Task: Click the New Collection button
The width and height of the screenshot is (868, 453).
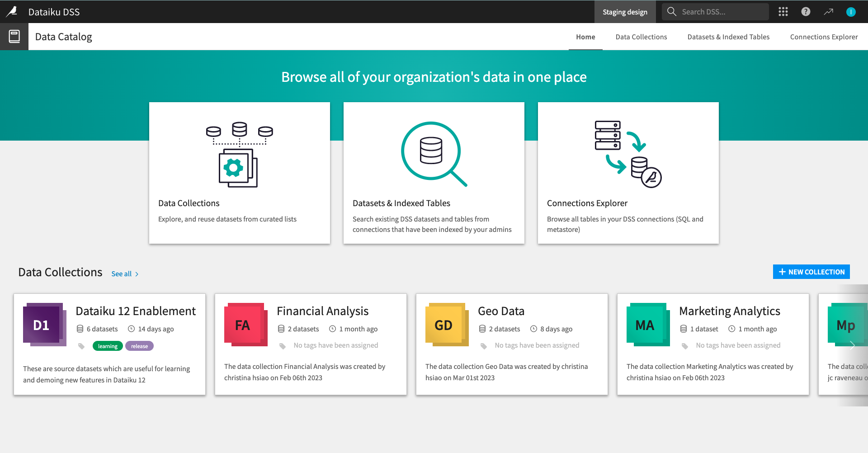Action: (x=811, y=271)
